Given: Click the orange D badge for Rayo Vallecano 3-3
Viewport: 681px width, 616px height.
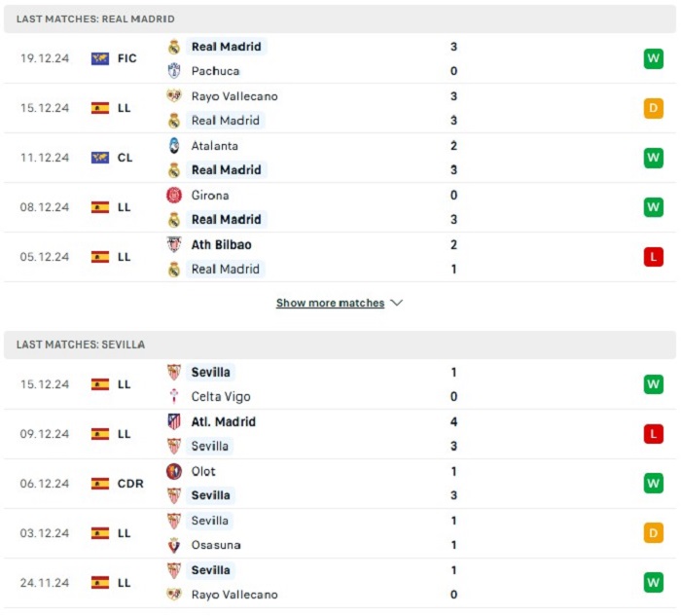Looking at the screenshot, I should (653, 108).
